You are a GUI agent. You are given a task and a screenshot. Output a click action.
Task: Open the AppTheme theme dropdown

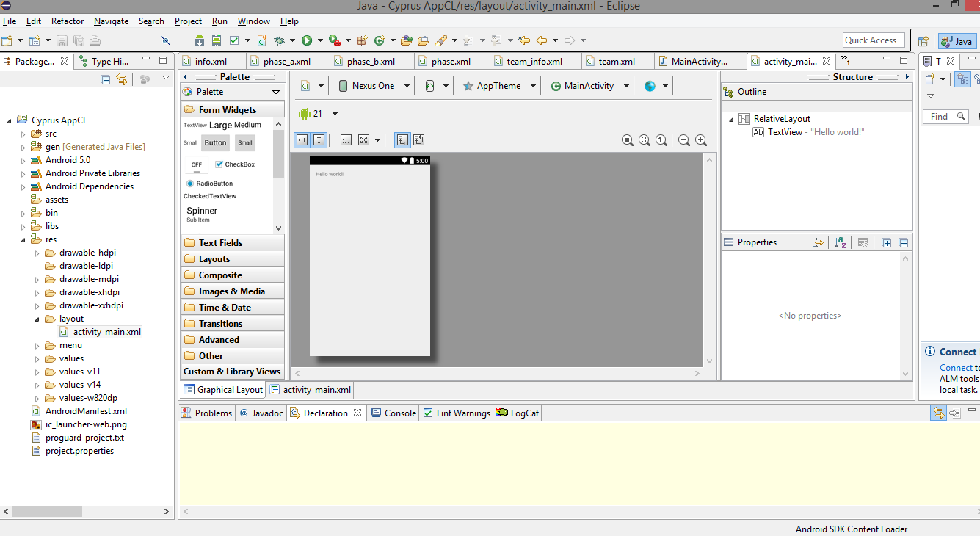pos(499,86)
